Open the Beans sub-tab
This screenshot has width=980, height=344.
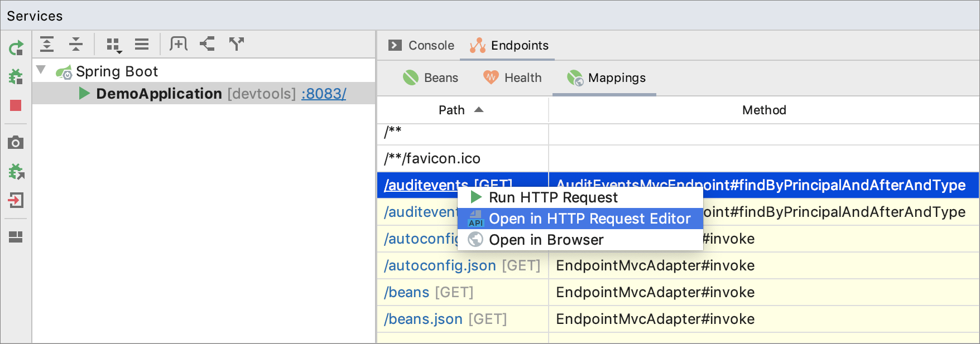pos(430,77)
